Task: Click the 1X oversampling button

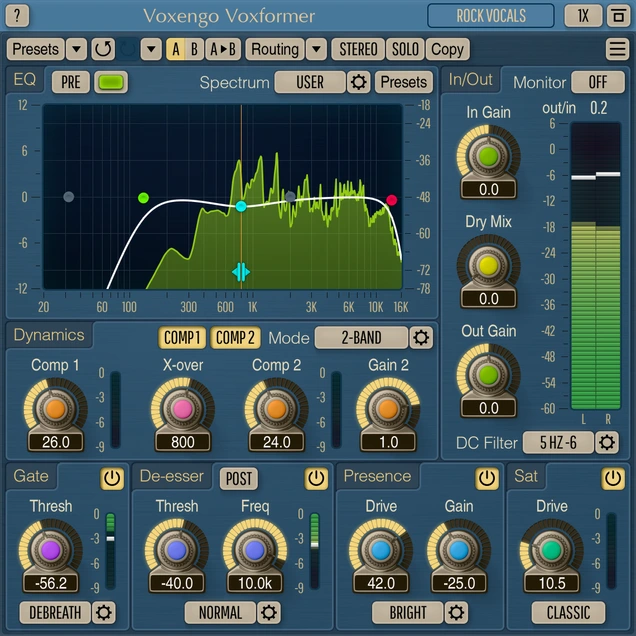Action: 583,16
